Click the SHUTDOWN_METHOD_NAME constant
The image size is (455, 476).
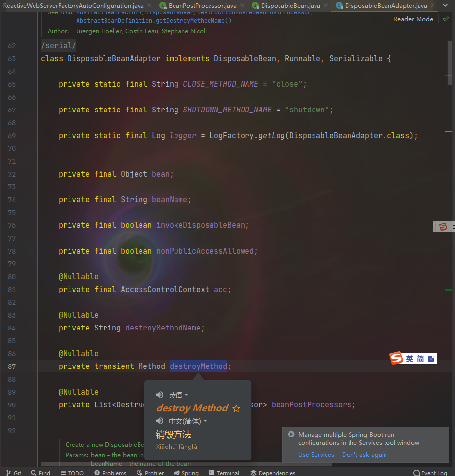(x=227, y=110)
